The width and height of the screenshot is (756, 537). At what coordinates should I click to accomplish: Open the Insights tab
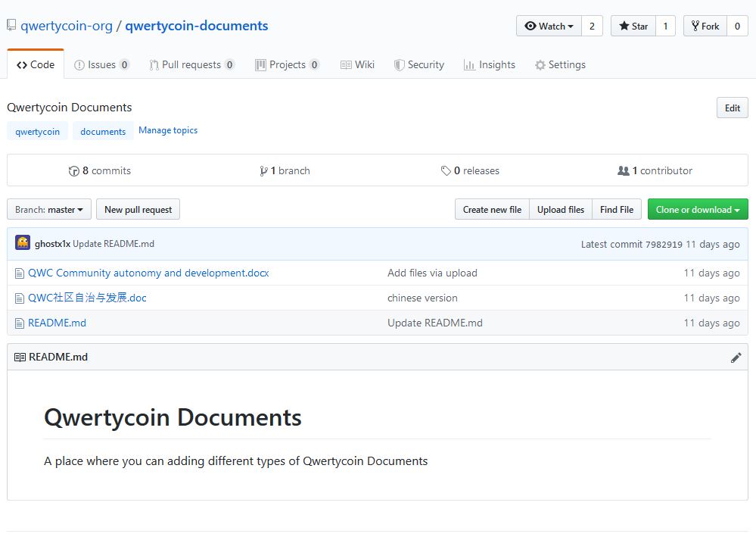coord(490,64)
